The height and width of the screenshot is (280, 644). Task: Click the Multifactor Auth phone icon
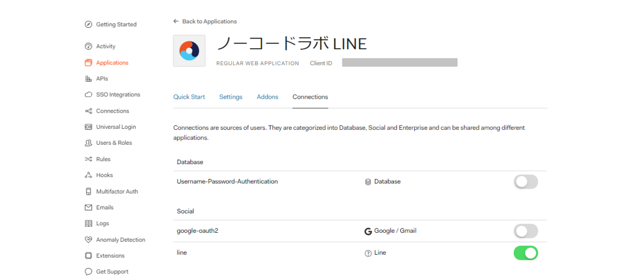[89, 191]
